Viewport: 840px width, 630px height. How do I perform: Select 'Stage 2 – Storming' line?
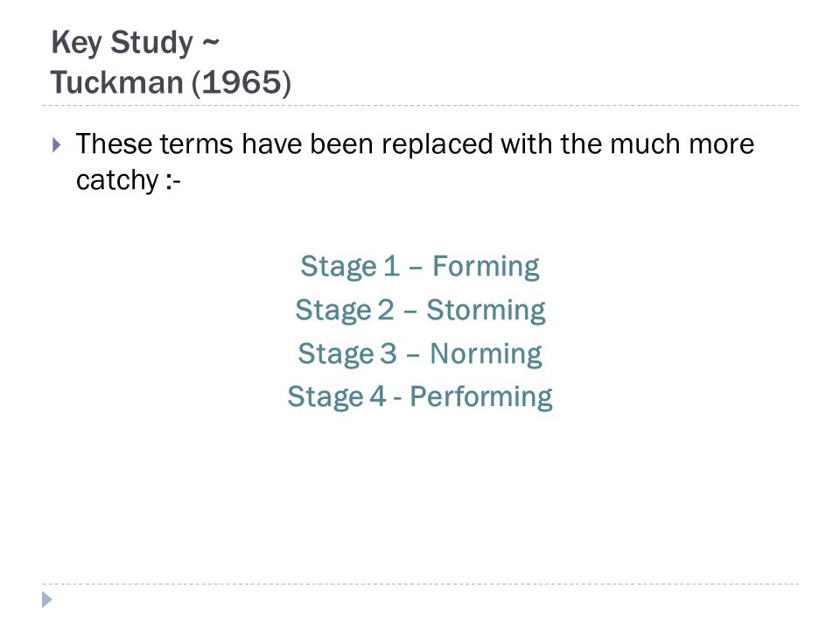[420, 311]
